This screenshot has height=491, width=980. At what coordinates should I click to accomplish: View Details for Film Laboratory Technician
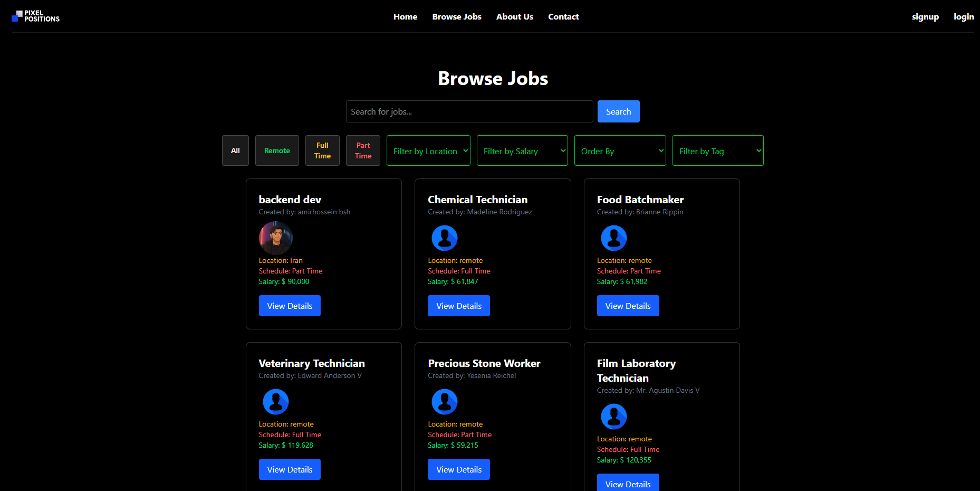point(628,483)
